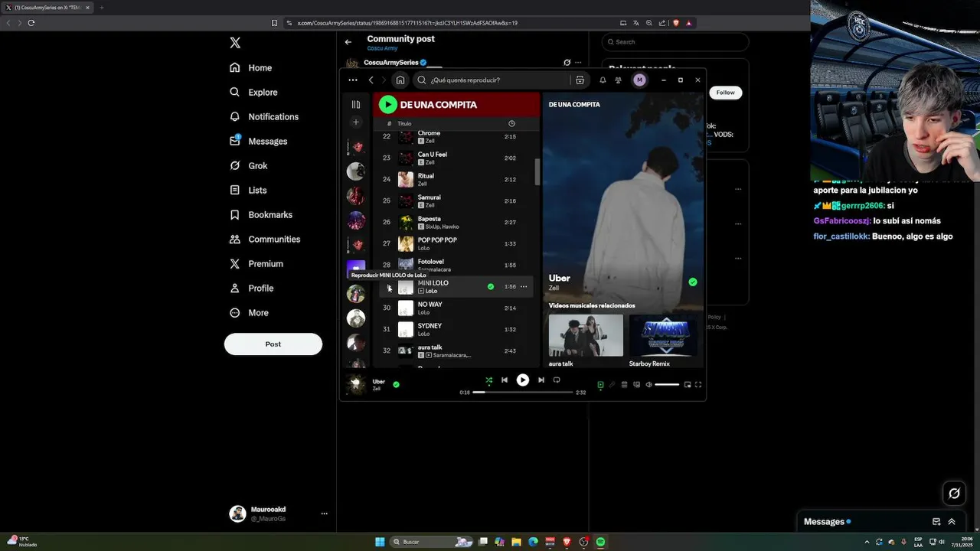Open connect to device icon

636,385
